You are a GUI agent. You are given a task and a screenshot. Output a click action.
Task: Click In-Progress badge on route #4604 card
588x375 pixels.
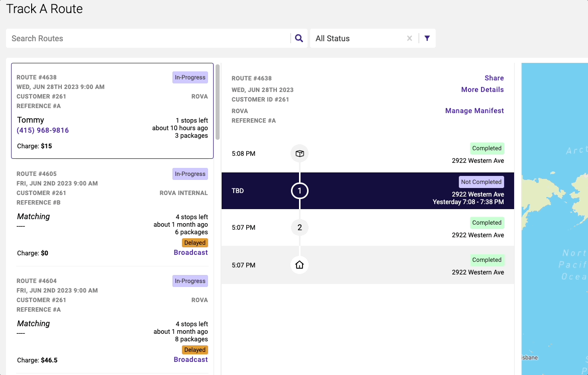point(190,281)
